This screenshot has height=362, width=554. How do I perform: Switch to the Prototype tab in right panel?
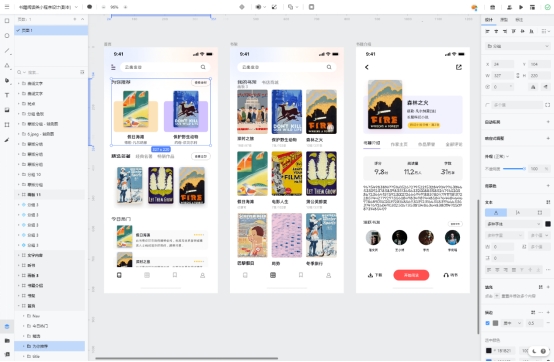504,19
